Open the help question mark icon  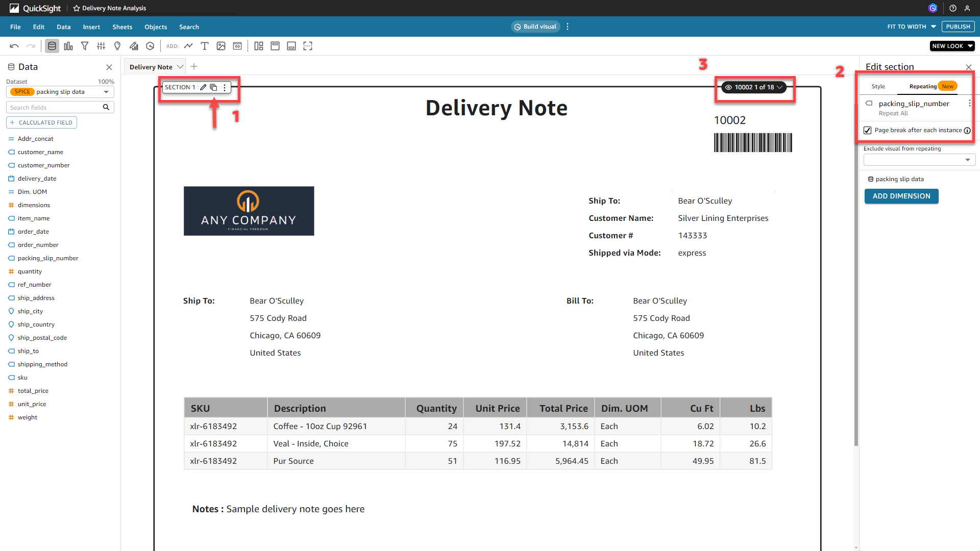[x=952, y=8]
